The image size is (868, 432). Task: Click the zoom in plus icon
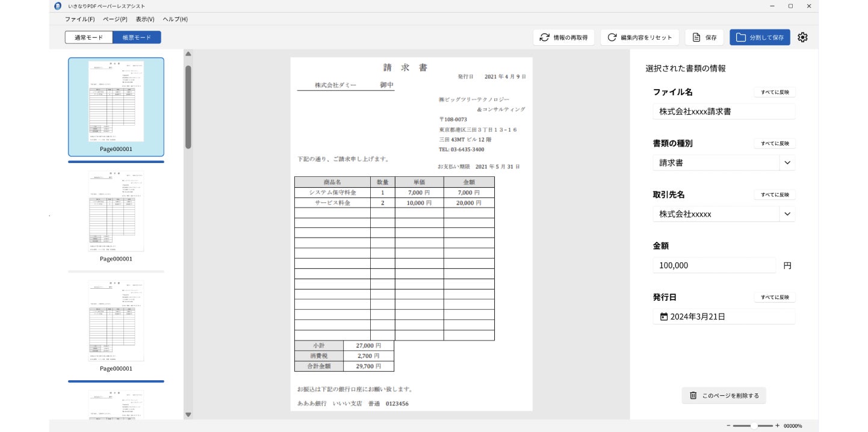click(x=777, y=425)
